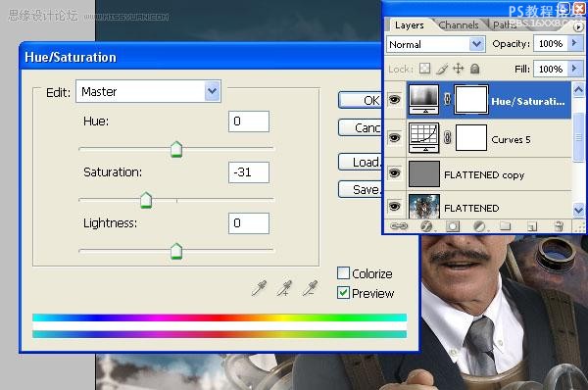Viewport: 588px width, 390px height.
Task: Switch to the Channels tab
Action: (x=459, y=25)
